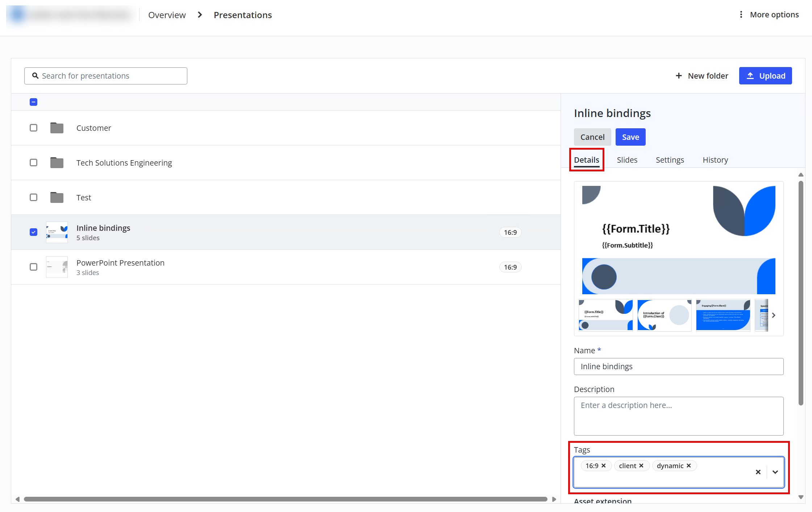The width and height of the screenshot is (812, 512).
Task: Remove the dynamic tag chip
Action: 689,466
